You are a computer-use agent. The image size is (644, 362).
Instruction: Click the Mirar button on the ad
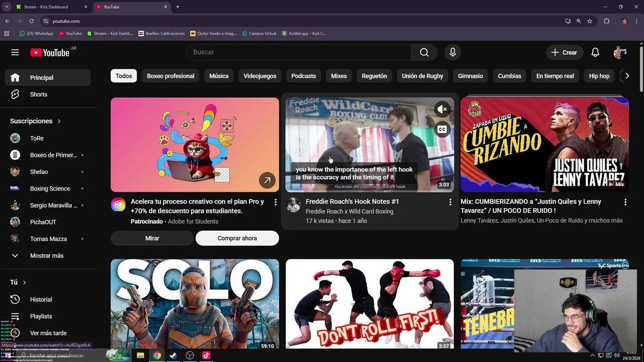click(x=152, y=238)
